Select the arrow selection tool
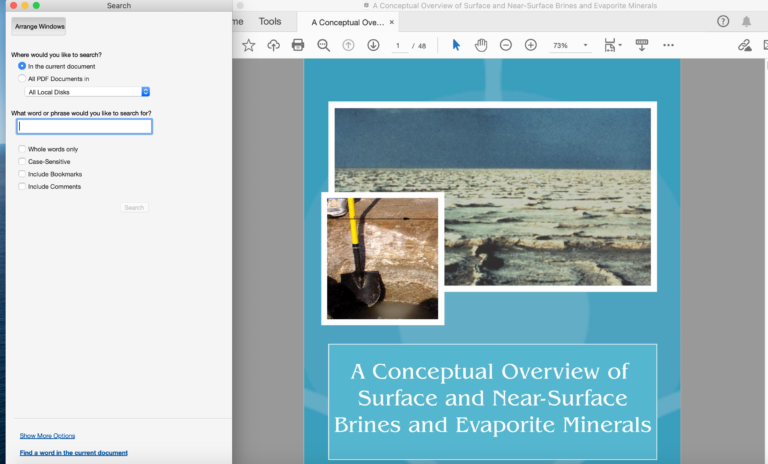The image size is (768, 464). tap(456, 45)
